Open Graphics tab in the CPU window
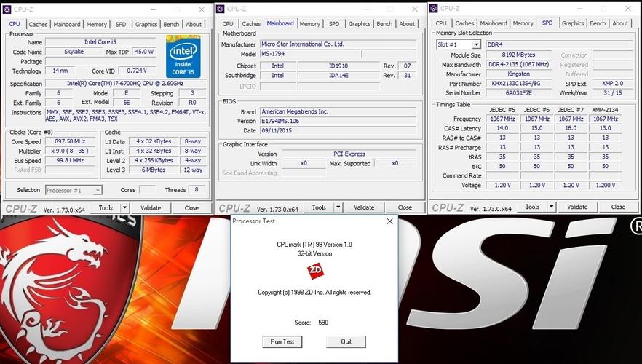The width and height of the screenshot is (642, 364). 146,25
